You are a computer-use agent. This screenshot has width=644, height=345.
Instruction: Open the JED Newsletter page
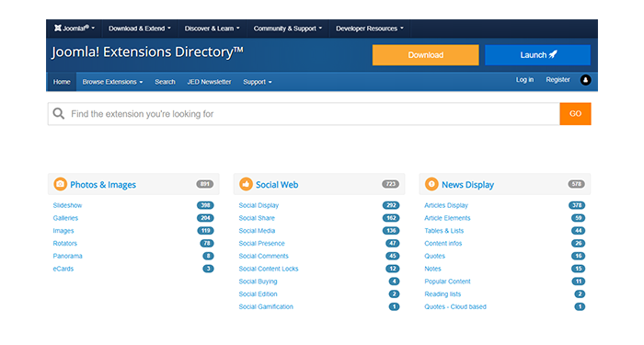[x=210, y=82]
